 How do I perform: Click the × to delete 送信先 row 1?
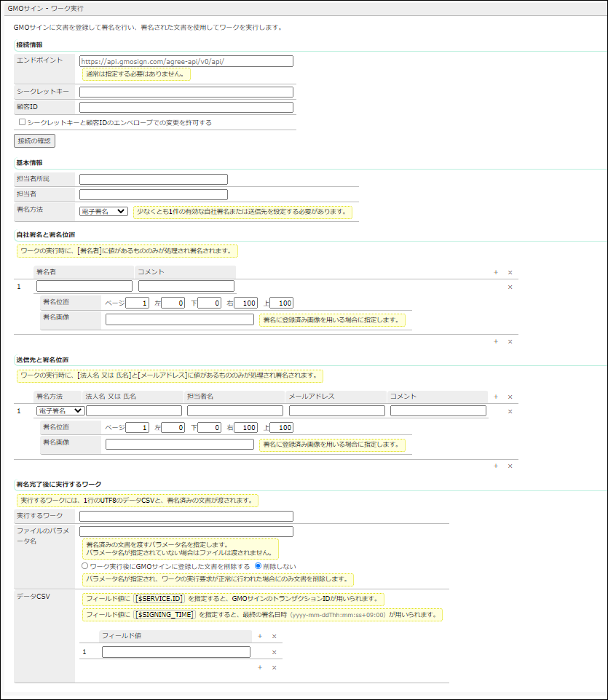click(x=510, y=410)
